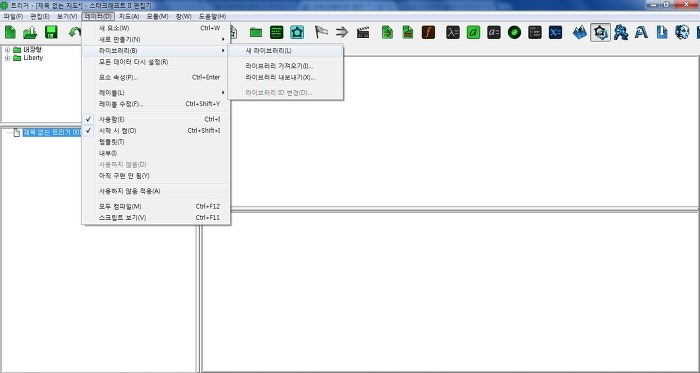700x373 pixels.
Task: Click the black a-equals icon
Action: tap(494, 32)
